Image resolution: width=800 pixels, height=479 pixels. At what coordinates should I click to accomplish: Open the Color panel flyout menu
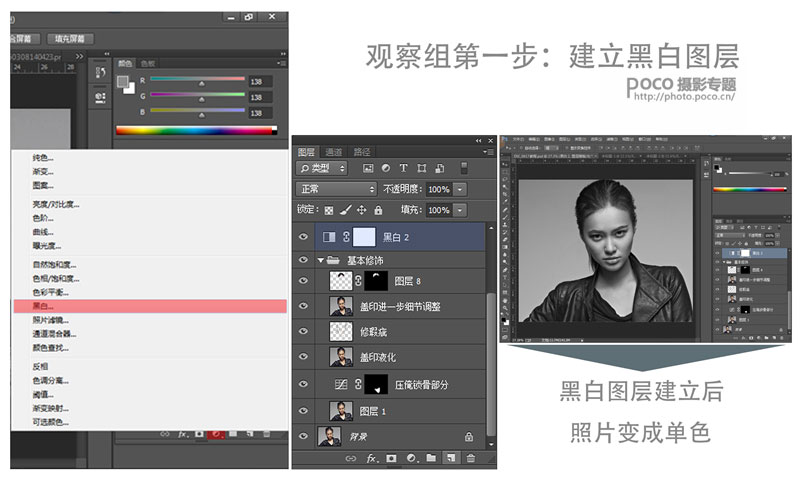282,63
